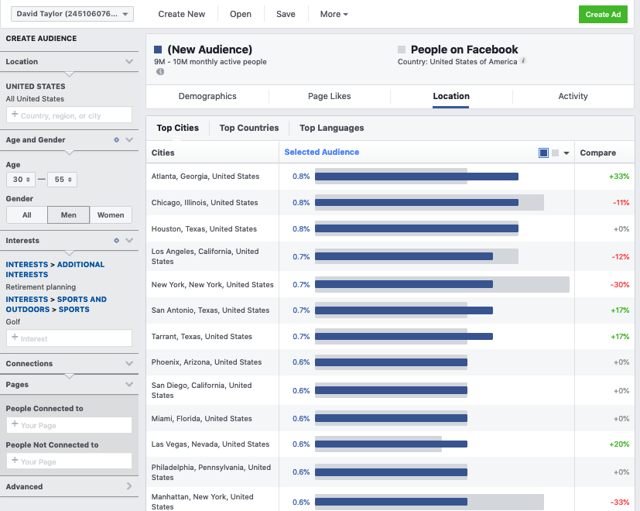Screen dimensions: 640x511
Task: Open the Top Countries sub-tab
Action: coord(249,128)
